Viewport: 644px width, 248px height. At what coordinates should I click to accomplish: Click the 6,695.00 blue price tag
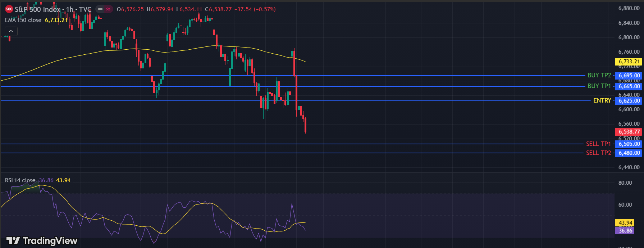[x=629, y=76]
